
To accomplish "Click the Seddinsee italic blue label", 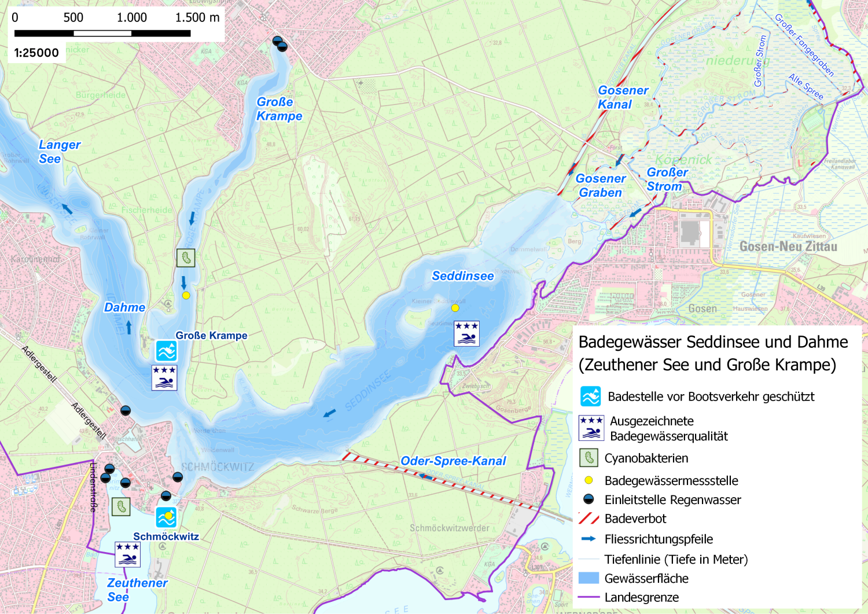I will (x=463, y=276).
